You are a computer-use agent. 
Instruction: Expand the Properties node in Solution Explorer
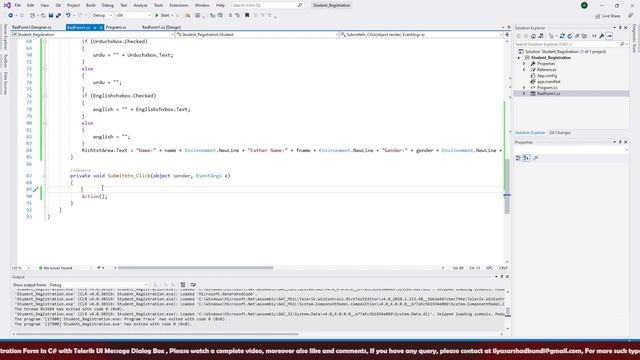pyautogui.click(x=524, y=64)
